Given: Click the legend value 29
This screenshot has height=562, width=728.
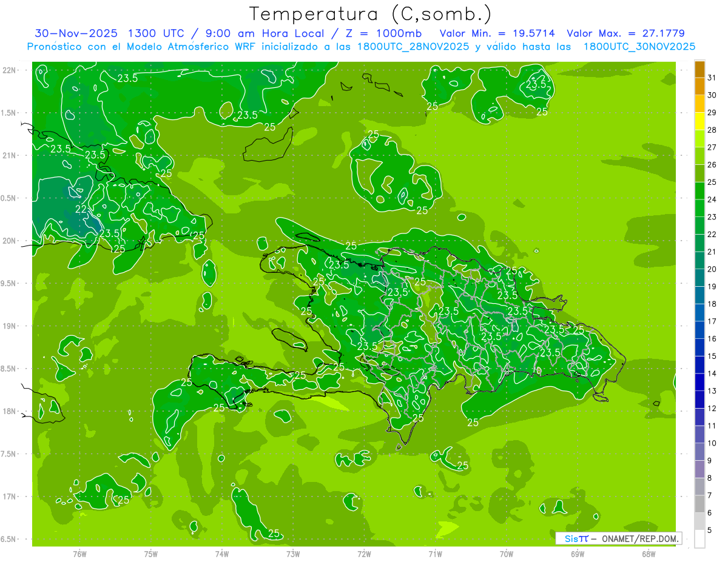Looking at the screenshot, I should [x=712, y=112].
